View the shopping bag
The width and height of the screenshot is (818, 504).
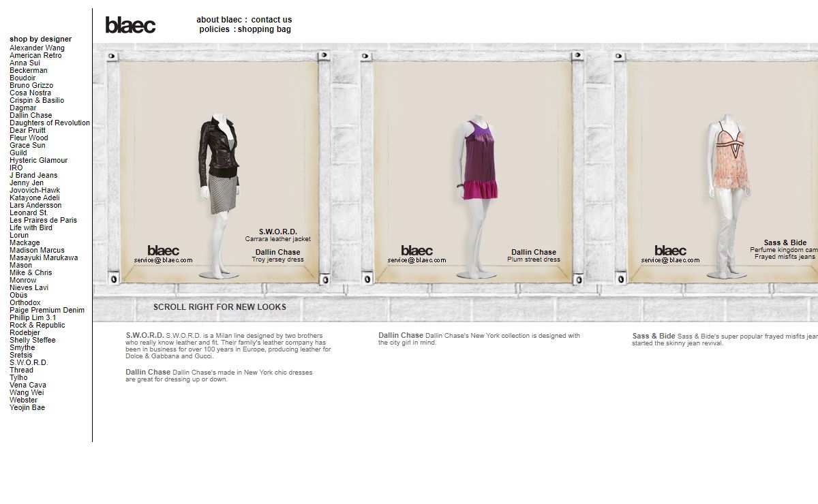264,29
